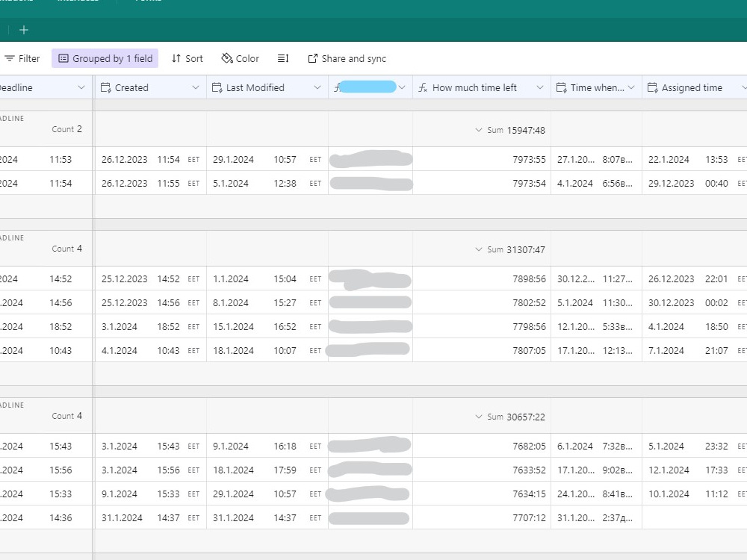Click the cell with value 7973:55
The image size is (747, 560).
[x=482, y=159]
